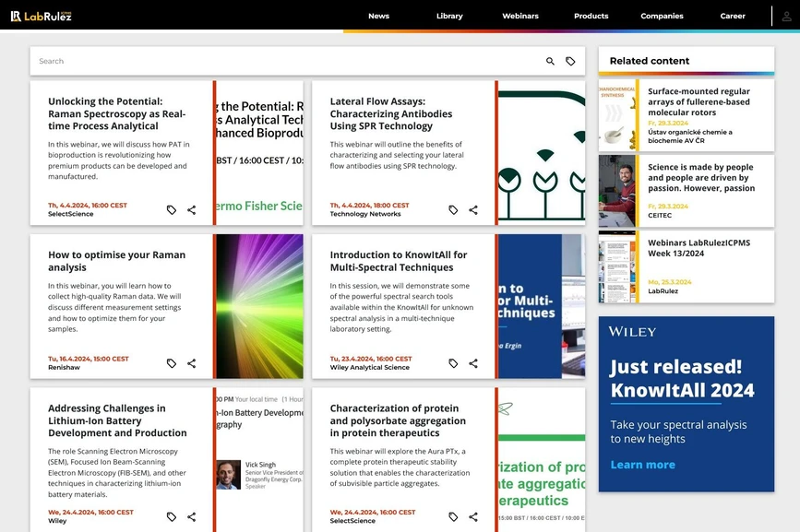Open the Companies page
Image resolution: width=800 pixels, height=532 pixels.
pyautogui.click(x=662, y=16)
